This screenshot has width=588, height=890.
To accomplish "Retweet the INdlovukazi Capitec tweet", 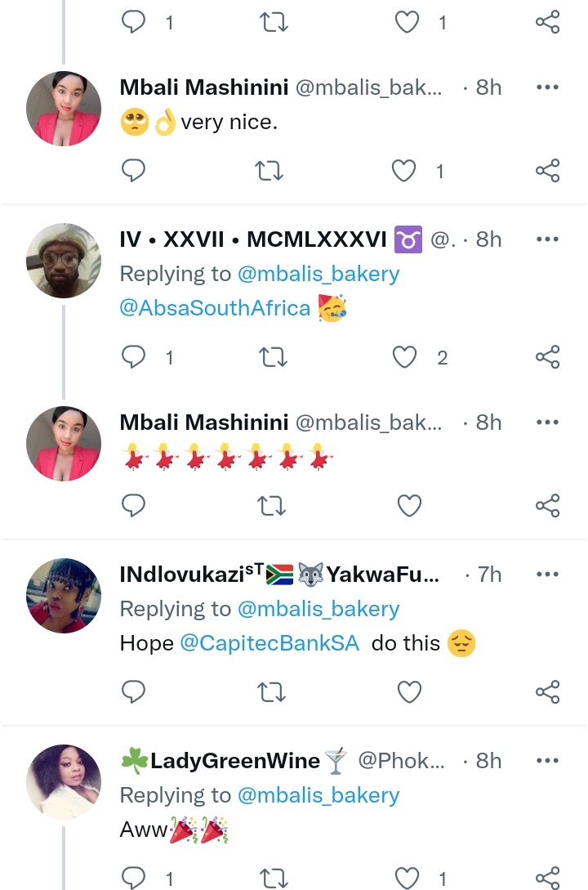I will [x=270, y=692].
